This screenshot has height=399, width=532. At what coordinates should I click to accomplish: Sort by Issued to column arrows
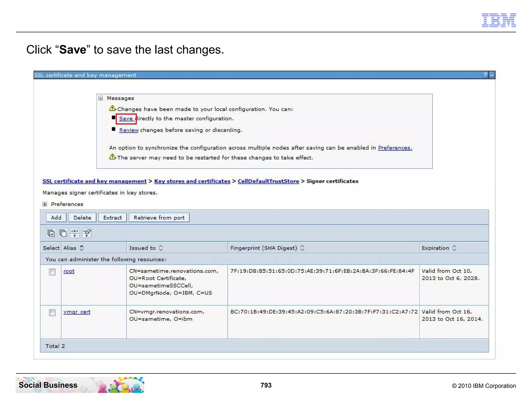click(x=161, y=248)
